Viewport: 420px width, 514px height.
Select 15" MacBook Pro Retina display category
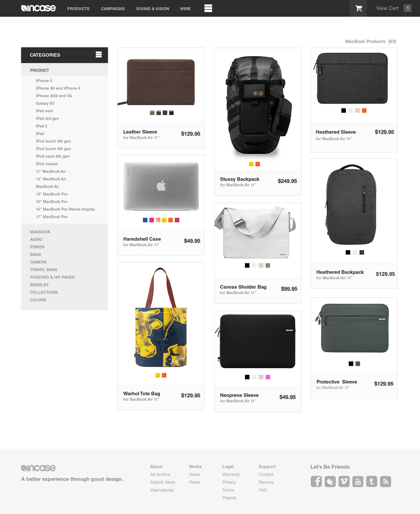point(65,209)
